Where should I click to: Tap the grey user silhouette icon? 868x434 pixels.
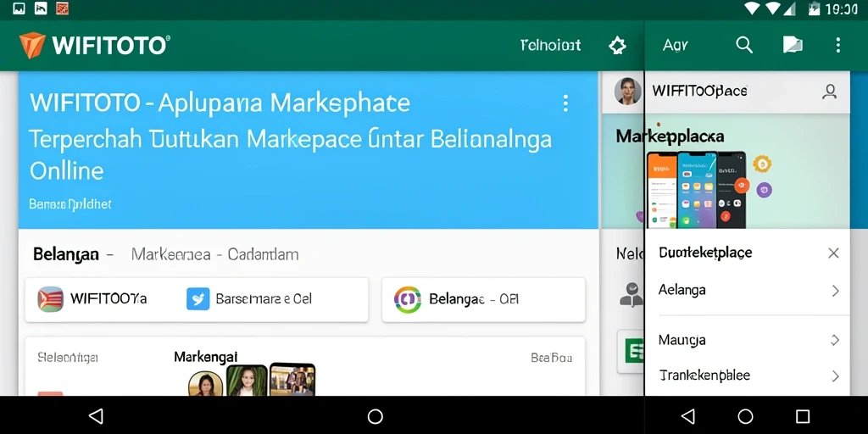click(631, 294)
